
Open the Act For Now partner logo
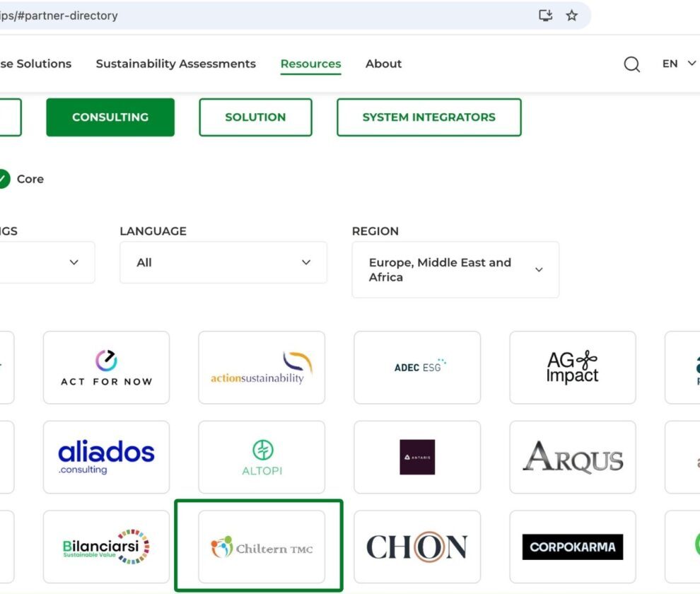[106, 368]
